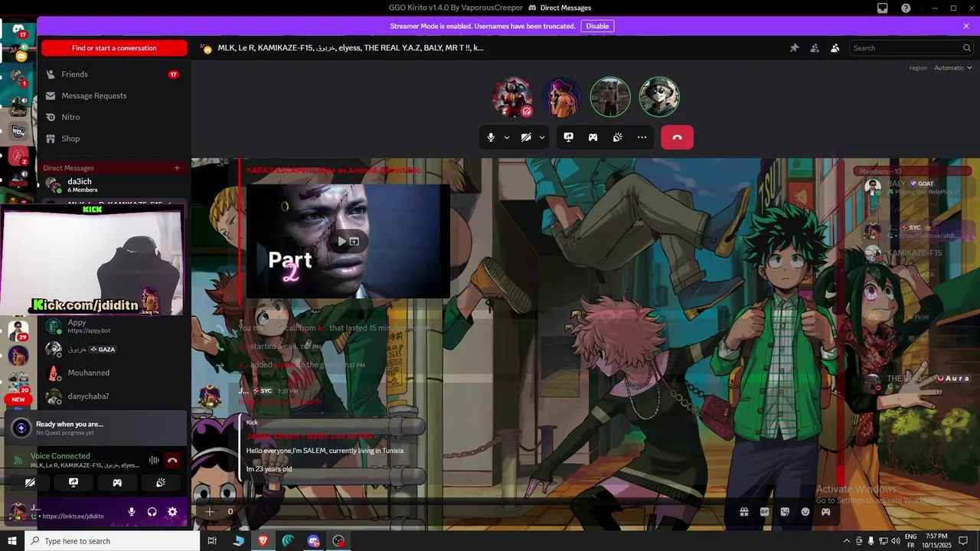980x551 pixels.
Task: Pop out video with picture-in-picture icon
Action: (354, 242)
